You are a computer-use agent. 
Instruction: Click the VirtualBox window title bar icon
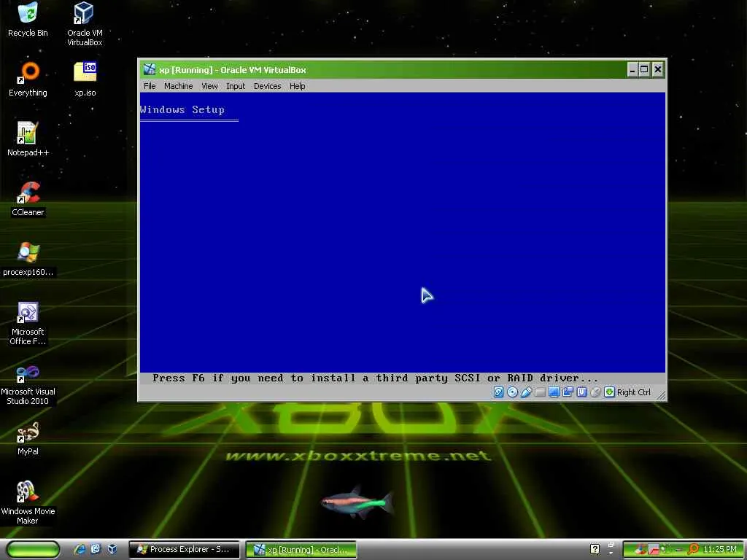pyautogui.click(x=149, y=69)
